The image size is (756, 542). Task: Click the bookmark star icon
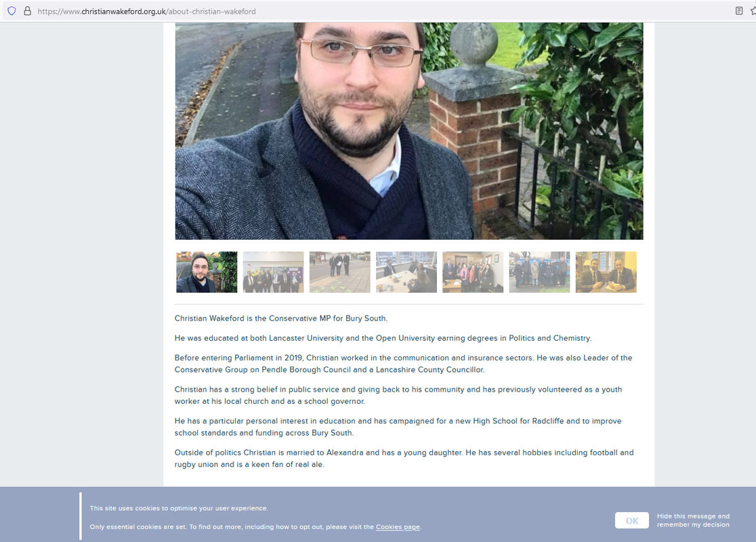[x=753, y=11]
